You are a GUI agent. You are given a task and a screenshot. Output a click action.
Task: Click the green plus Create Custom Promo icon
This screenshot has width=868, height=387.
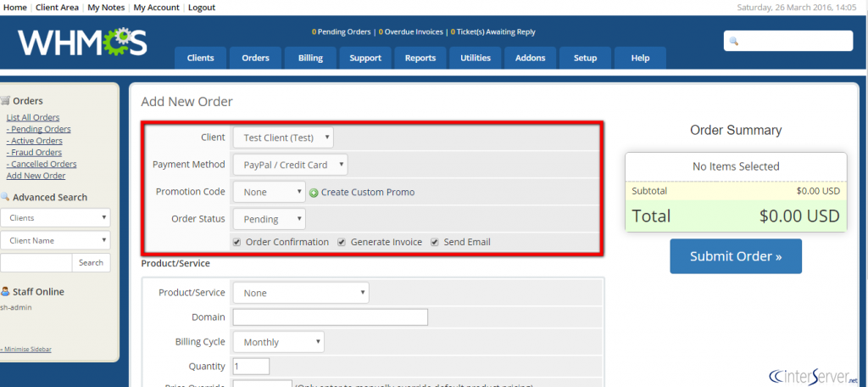coord(314,193)
